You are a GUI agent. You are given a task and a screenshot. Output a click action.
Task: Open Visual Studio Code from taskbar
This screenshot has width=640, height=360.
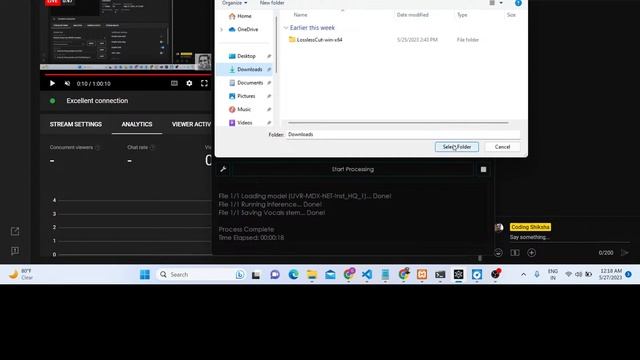click(x=367, y=275)
